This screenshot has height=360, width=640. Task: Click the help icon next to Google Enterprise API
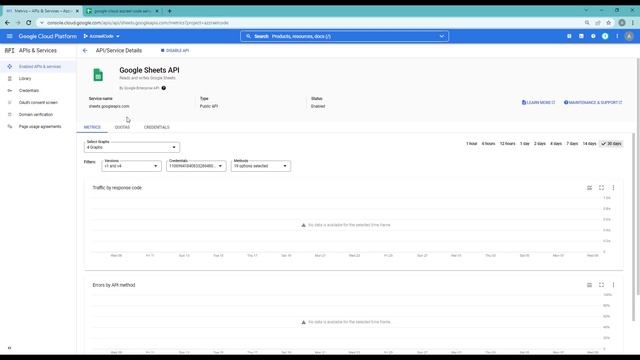pos(164,88)
